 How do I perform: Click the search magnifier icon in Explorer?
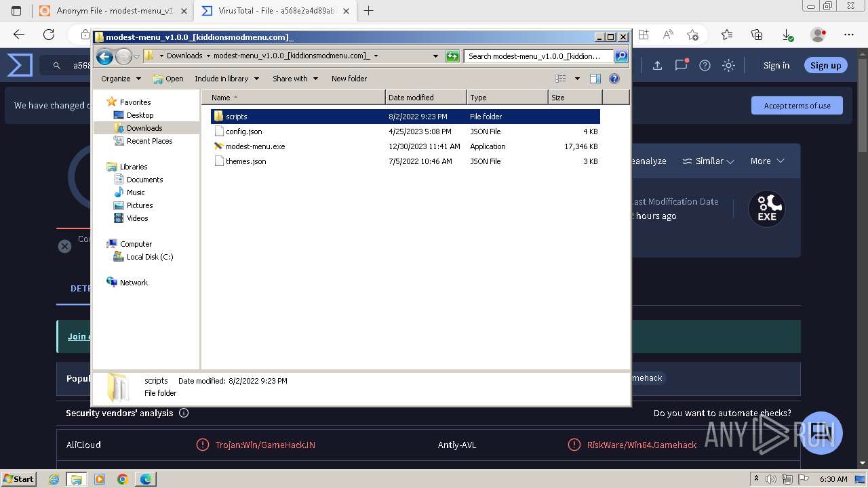(621, 56)
